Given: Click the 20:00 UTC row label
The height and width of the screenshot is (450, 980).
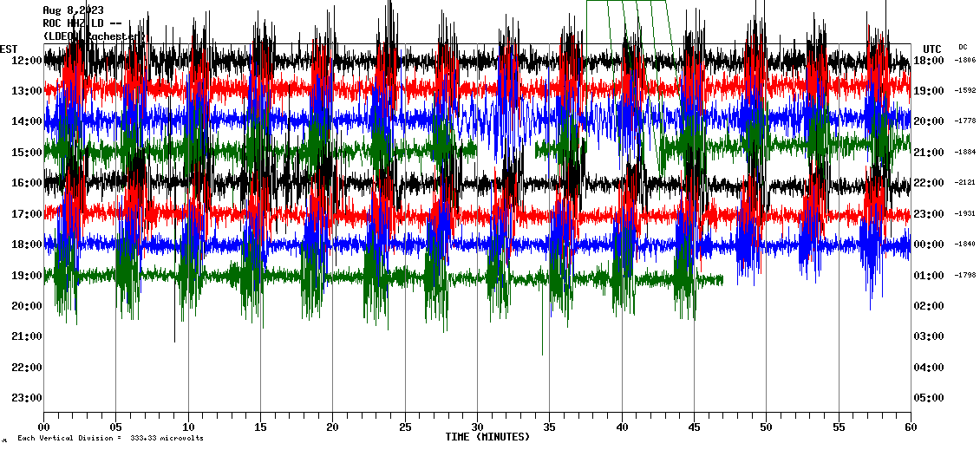Looking at the screenshot, I should 932,121.
